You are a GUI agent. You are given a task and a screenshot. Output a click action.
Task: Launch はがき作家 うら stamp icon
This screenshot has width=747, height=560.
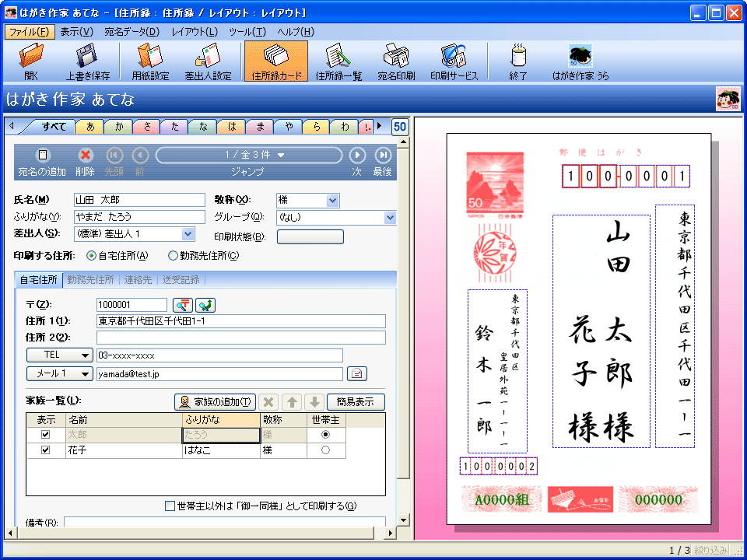tap(580, 61)
